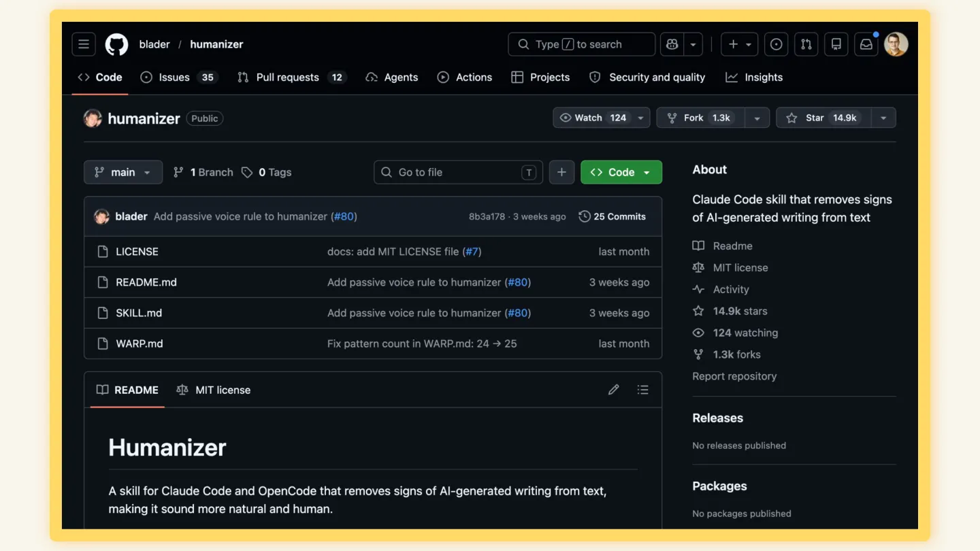Expand the Fork options dropdown arrow
This screenshot has width=980, height=551.
[757, 118]
